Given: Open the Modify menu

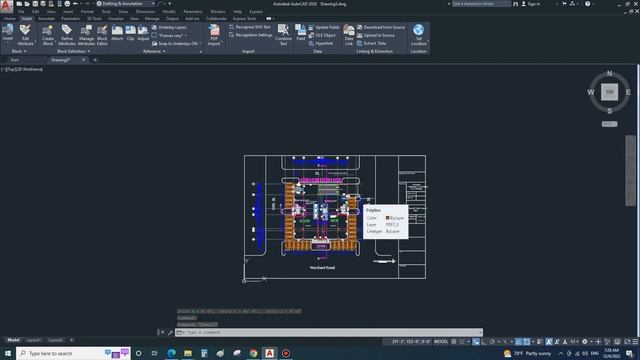Looking at the screenshot, I should pyautogui.click(x=169, y=12).
